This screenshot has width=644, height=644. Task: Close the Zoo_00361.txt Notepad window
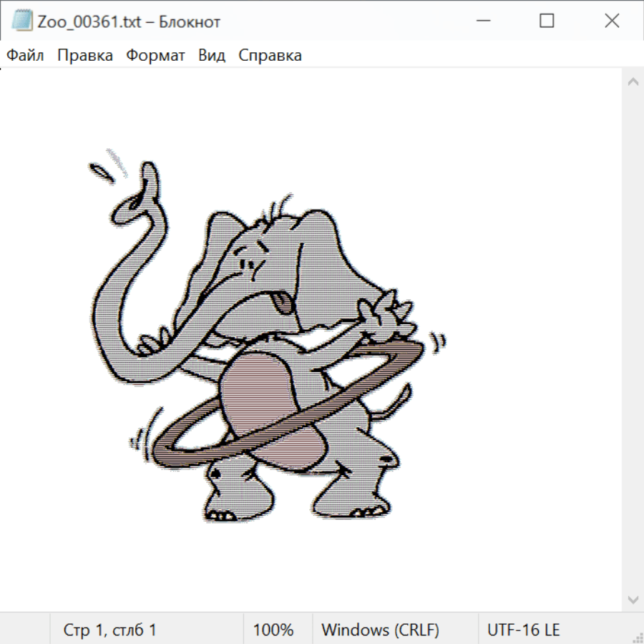pos(612,21)
